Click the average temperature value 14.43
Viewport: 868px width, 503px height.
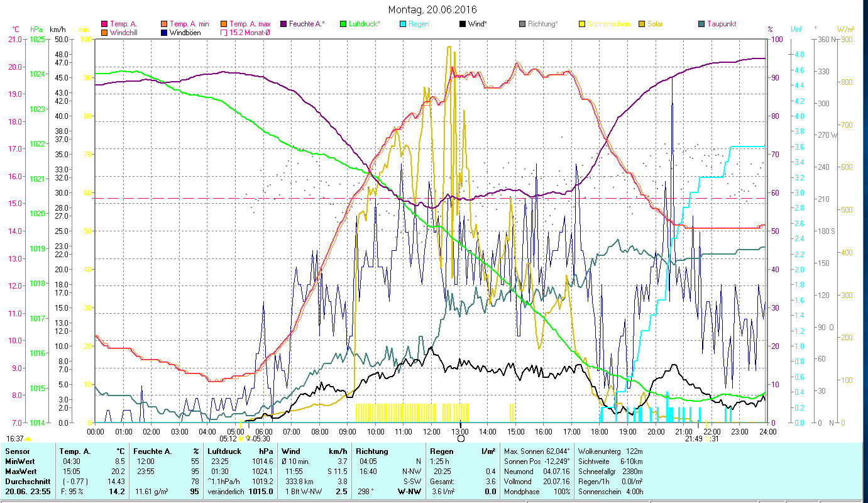point(117,482)
